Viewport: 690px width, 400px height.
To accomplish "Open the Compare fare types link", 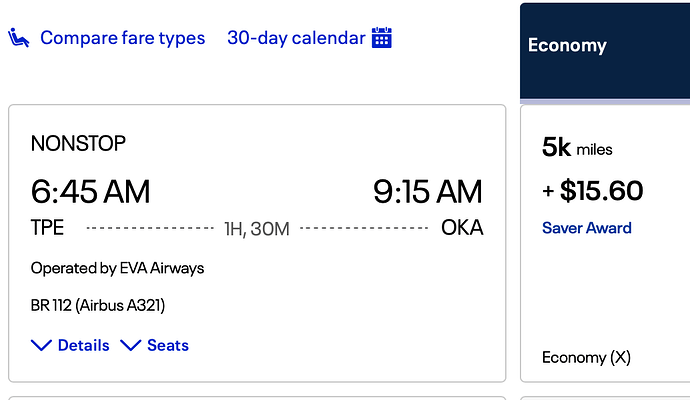I will (122, 38).
